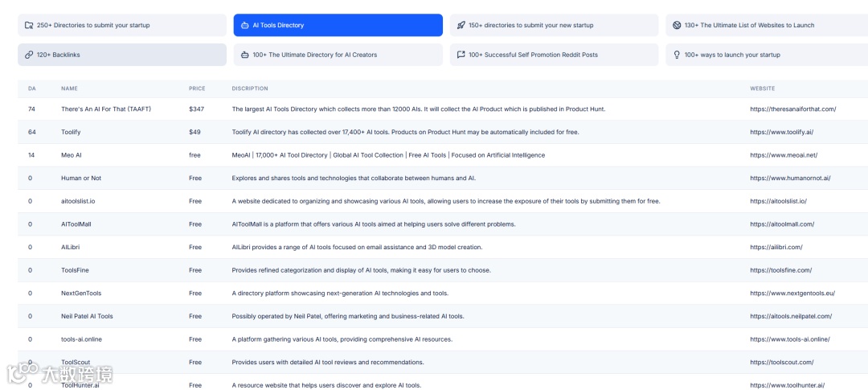Select the ToolsFine name cell
Image resolution: width=868 pixels, height=390 pixels.
75,270
